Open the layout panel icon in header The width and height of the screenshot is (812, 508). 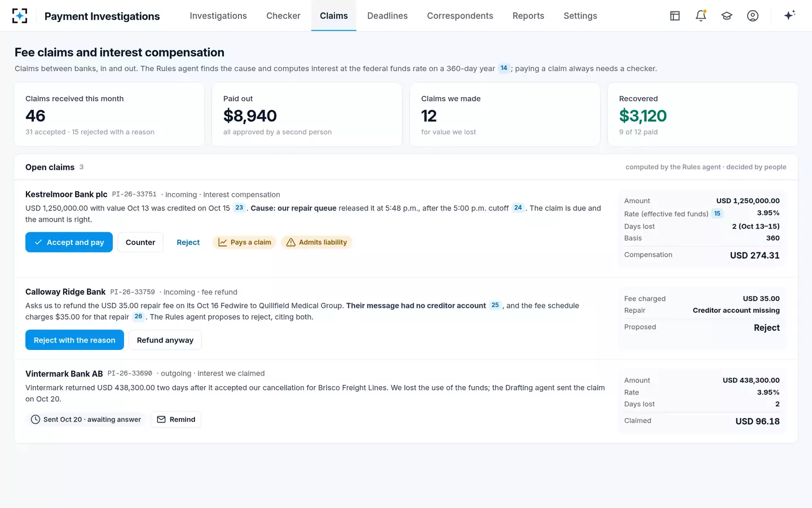pos(675,16)
